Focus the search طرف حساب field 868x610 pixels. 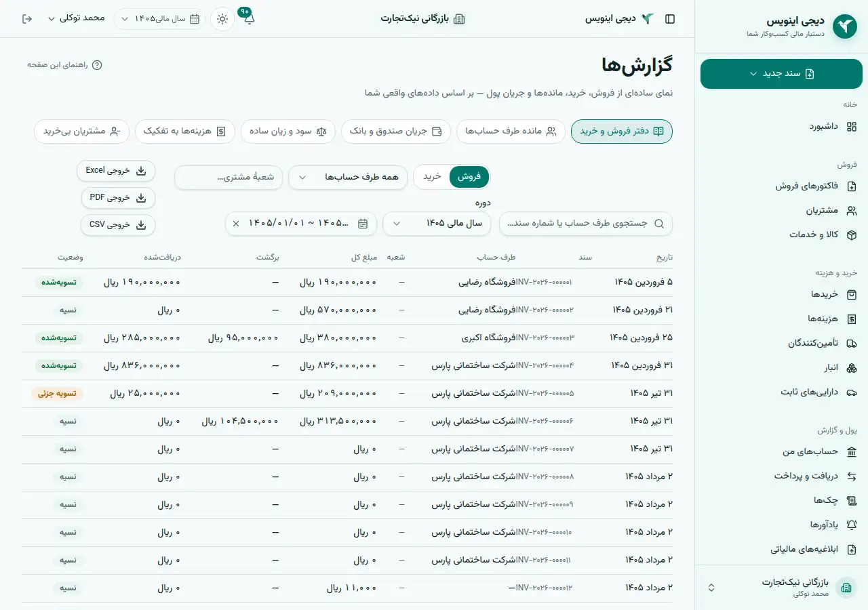[x=586, y=223]
